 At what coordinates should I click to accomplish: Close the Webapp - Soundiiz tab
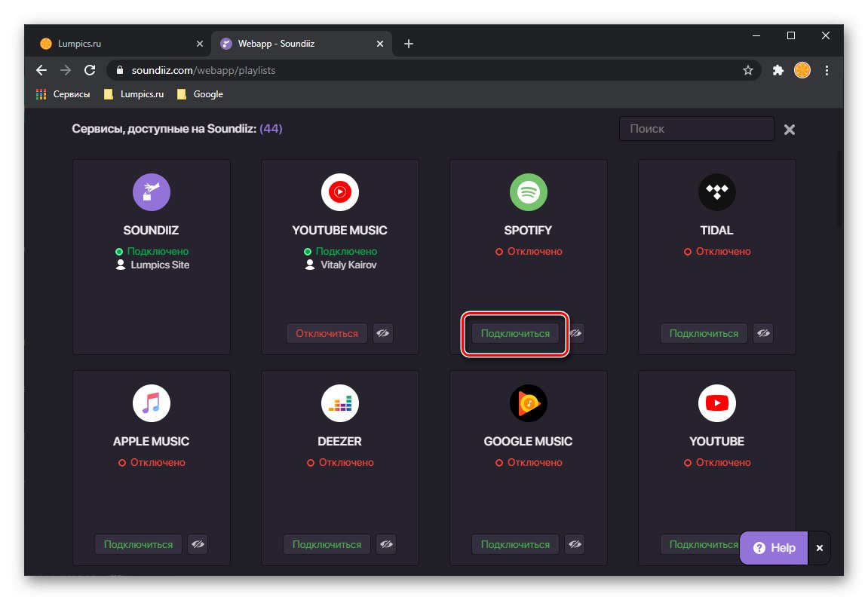click(x=380, y=44)
